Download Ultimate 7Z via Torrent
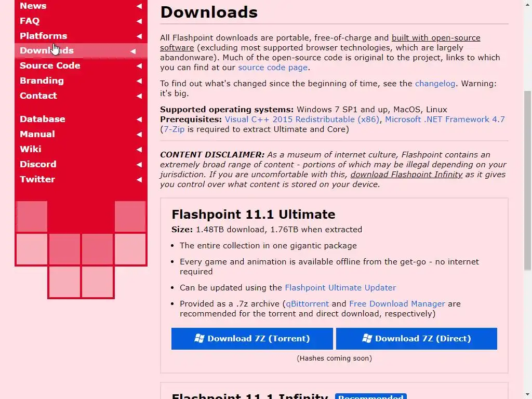Viewport: 532px width, 399px height. point(252,338)
